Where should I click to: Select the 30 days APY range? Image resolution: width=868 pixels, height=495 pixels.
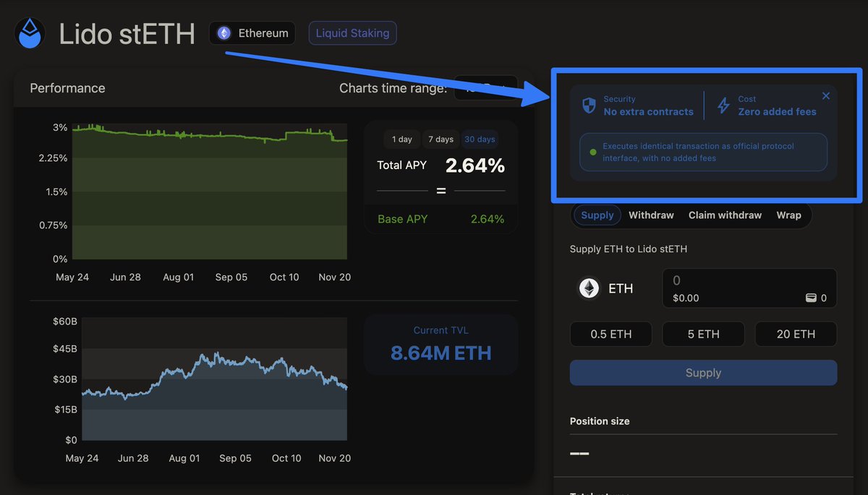click(x=480, y=139)
